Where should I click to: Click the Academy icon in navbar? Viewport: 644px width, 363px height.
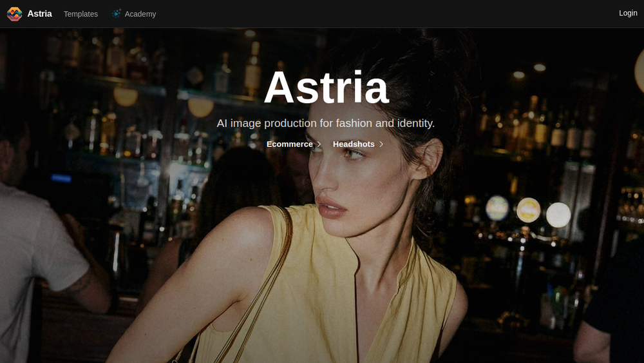116,14
